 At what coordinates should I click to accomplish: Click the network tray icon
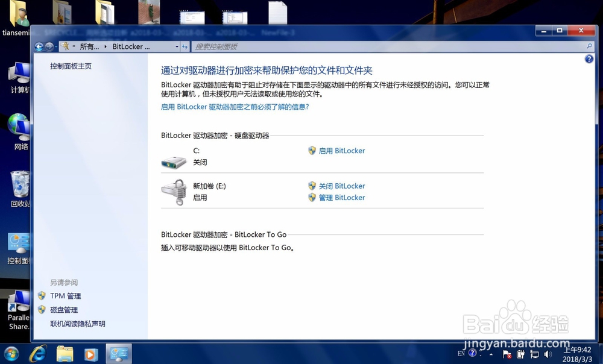(534, 354)
